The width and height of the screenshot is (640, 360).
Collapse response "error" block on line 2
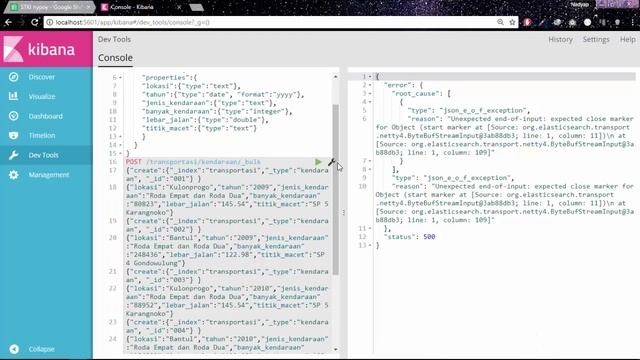tap(370, 85)
